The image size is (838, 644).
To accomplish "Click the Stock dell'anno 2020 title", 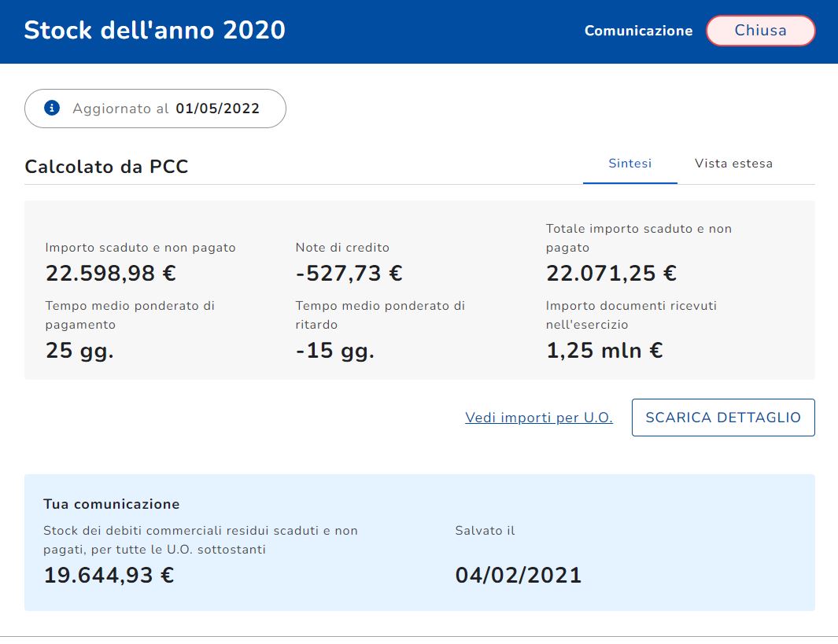I will (x=154, y=31).
